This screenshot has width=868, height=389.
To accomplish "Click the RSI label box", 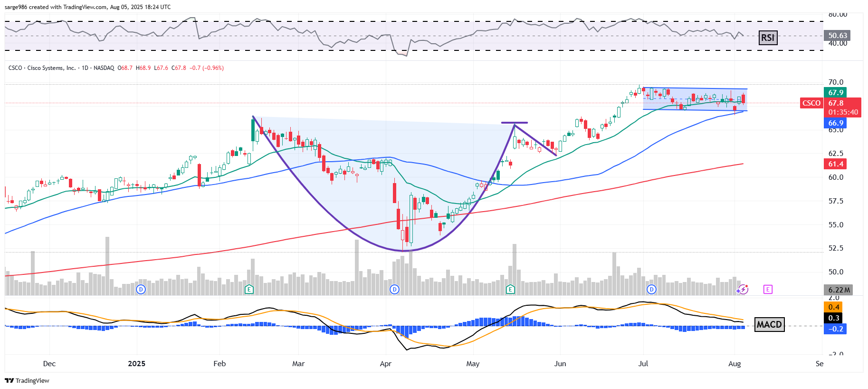I will pos(768,38).
